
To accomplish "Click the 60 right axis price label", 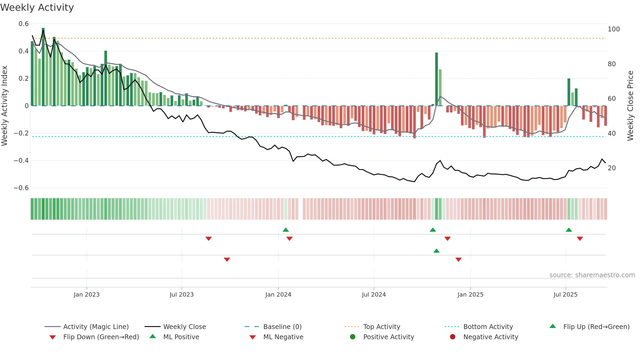I will [612, 99].
